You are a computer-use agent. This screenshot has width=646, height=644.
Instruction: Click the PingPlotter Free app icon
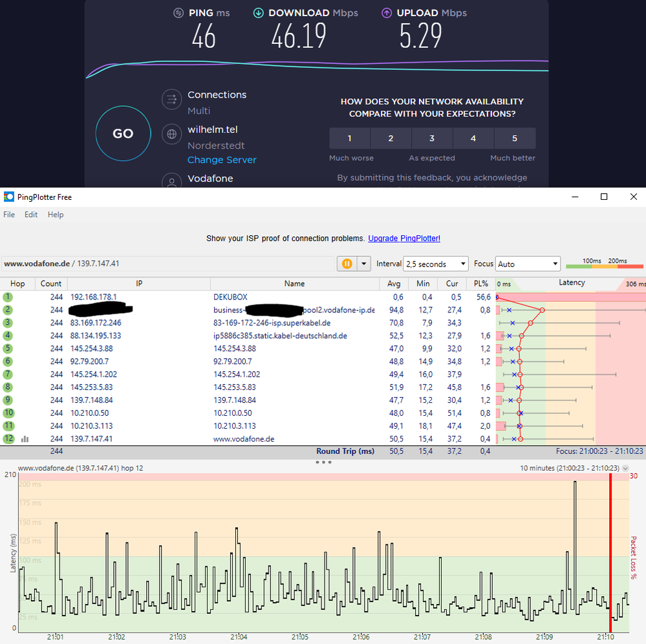[x=8, y=197]
